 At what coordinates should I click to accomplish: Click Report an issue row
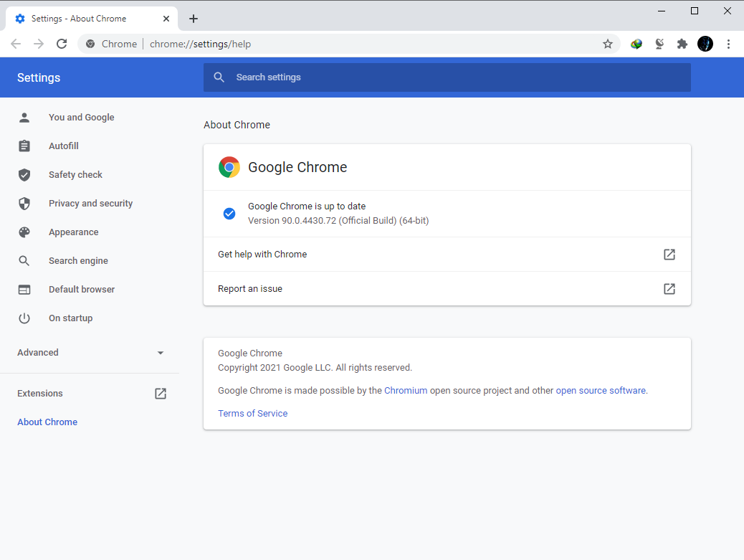coord(447,288)
